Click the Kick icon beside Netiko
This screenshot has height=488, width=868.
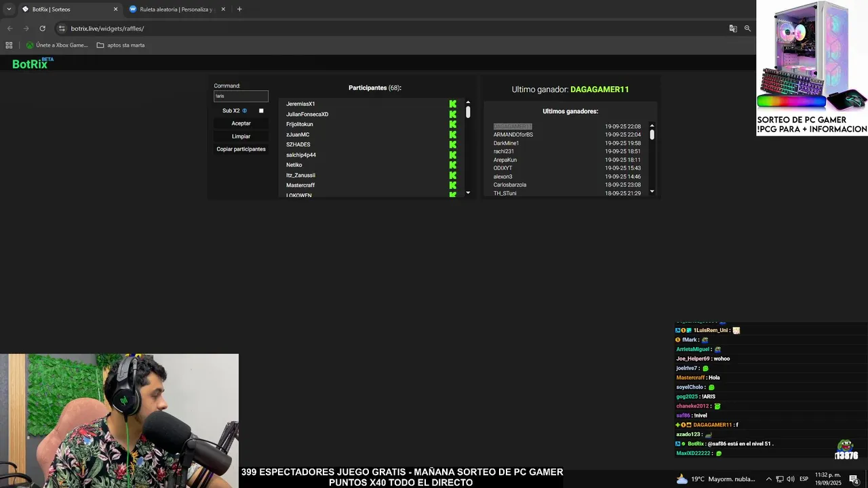coord(453,165)
